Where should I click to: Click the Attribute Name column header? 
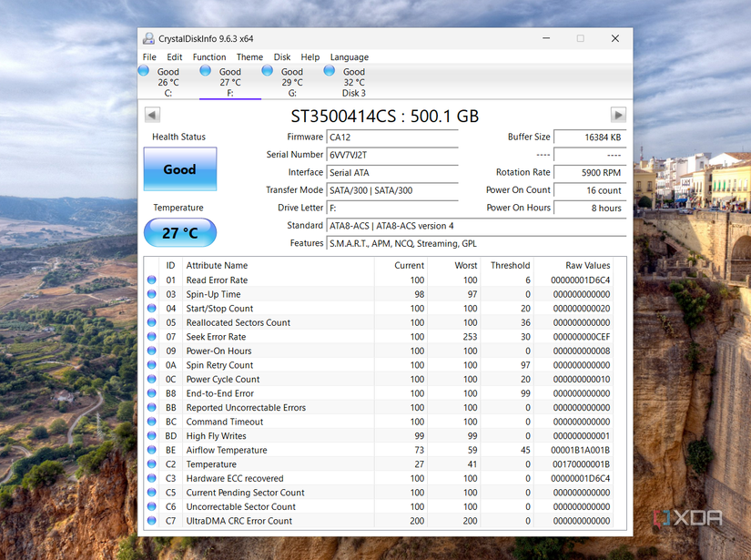click(x=278, y=265)
